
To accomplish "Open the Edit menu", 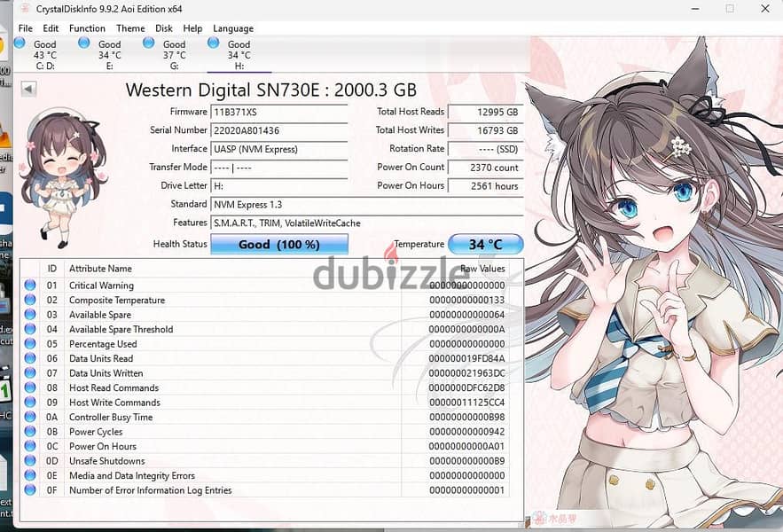I will [51, 28].
